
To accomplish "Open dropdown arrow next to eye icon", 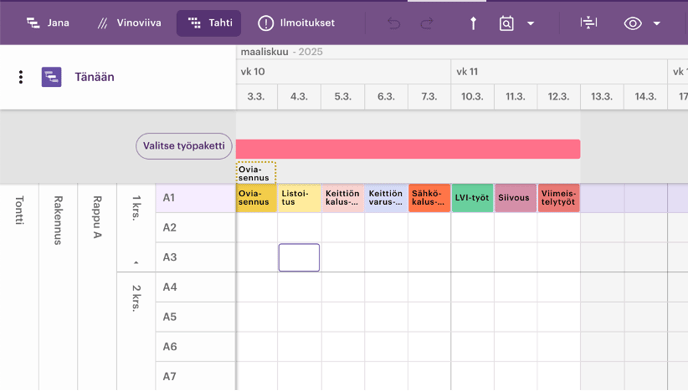I will [x=656, y=24].
